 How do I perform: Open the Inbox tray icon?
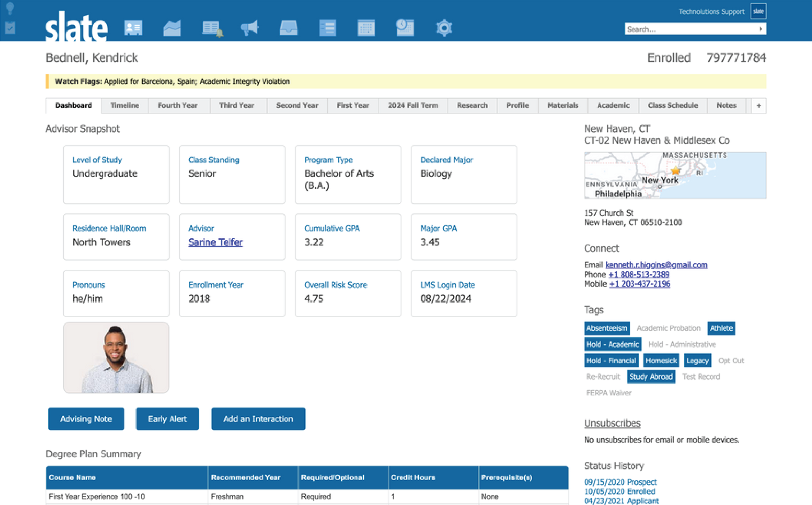tap(289, 28)
